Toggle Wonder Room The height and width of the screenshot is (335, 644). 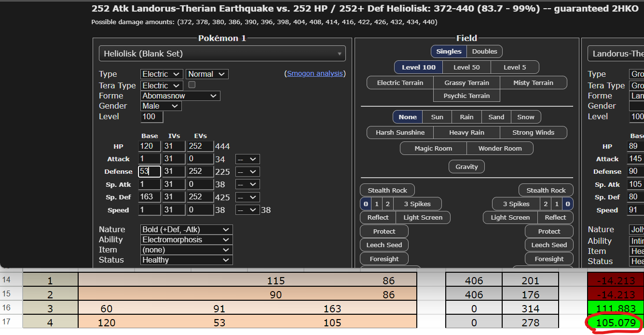pyautogui.click(x=500, y=148)
